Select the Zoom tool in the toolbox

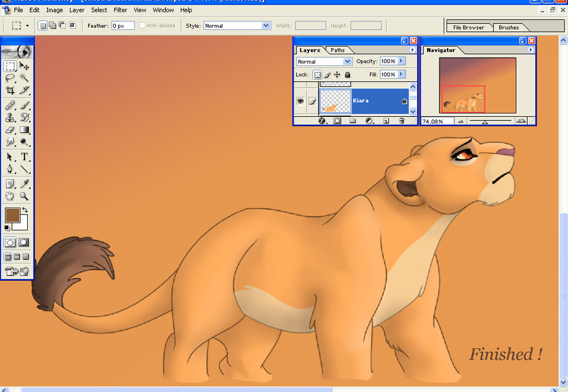[x=24, y=196]
